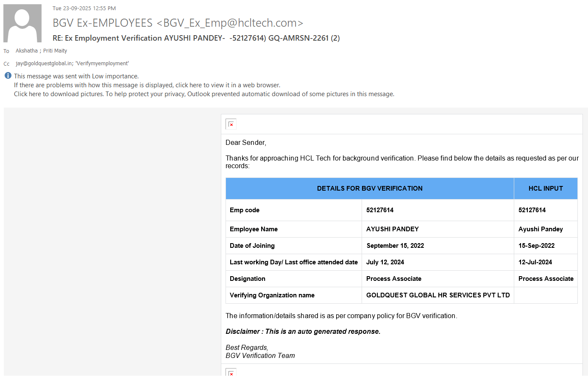Image resolution: width=588 pixels, height=377 pixels.
Task: Select the "Designation" row label
Action: [x=248, y=279]
